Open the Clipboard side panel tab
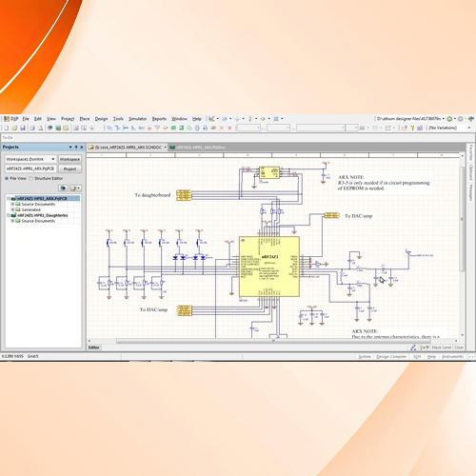The height and width of the screenshot is (476, 476). [471, 172]
